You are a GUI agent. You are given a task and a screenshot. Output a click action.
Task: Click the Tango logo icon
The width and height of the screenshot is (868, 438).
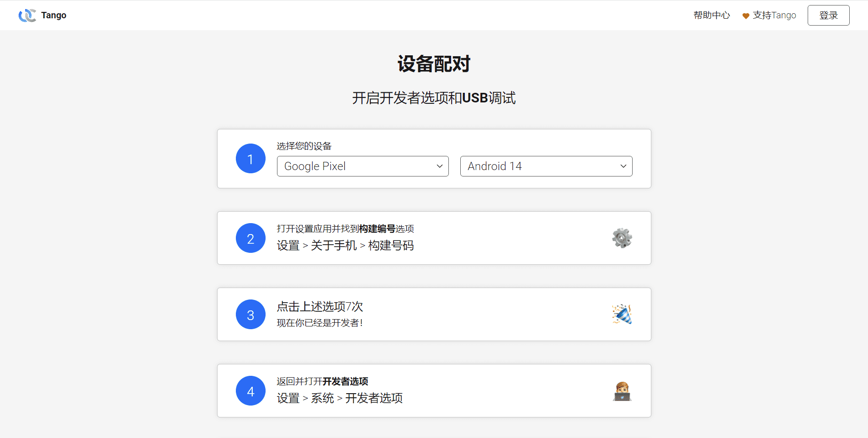(27, 15)
